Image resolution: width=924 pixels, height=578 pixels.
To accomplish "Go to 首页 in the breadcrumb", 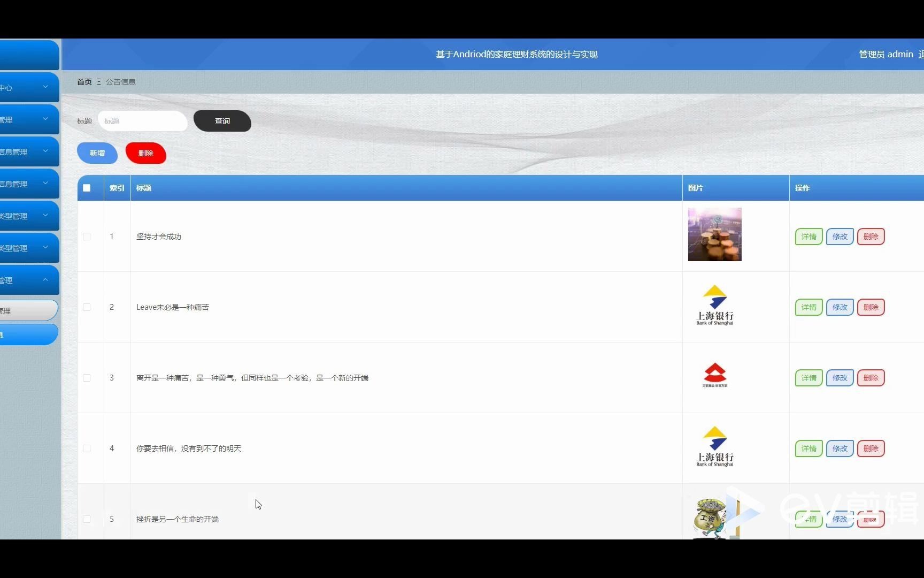I will click(x=84, y=82).
